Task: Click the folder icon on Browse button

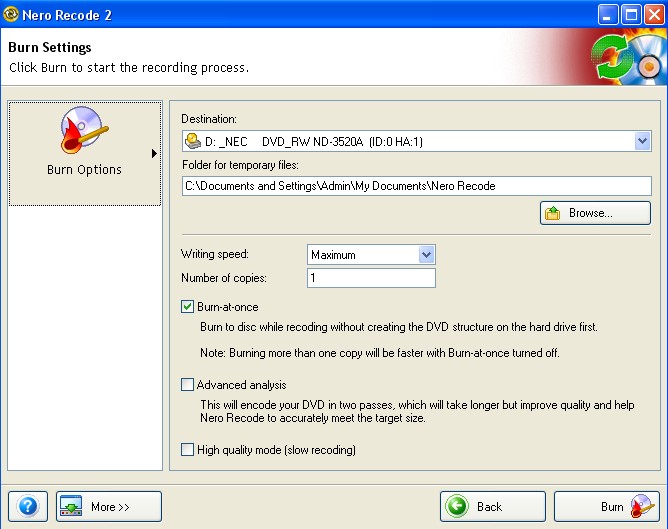Action: point(552,213)
